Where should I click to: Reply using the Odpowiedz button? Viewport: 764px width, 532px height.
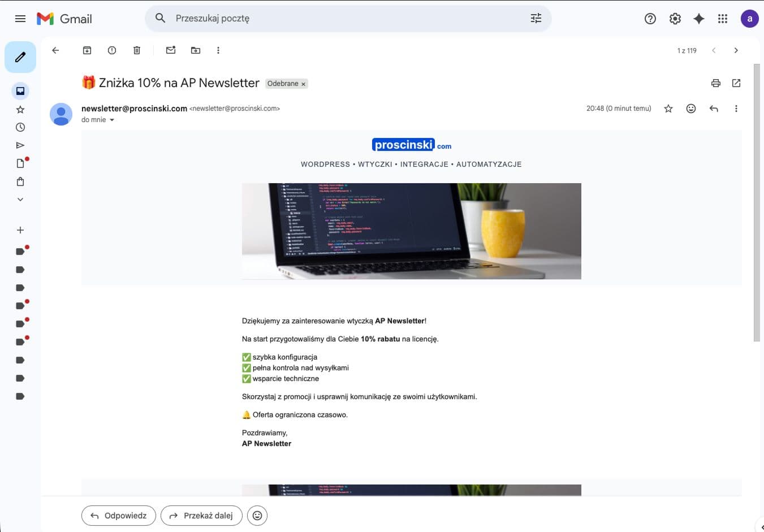coord(118,515)
